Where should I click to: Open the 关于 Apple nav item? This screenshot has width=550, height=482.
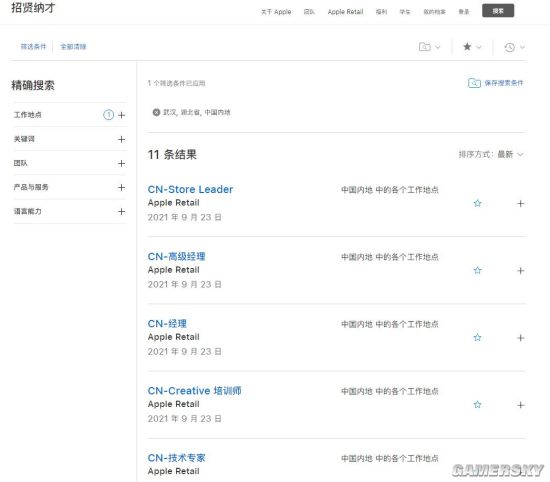[x=276, y=12]
